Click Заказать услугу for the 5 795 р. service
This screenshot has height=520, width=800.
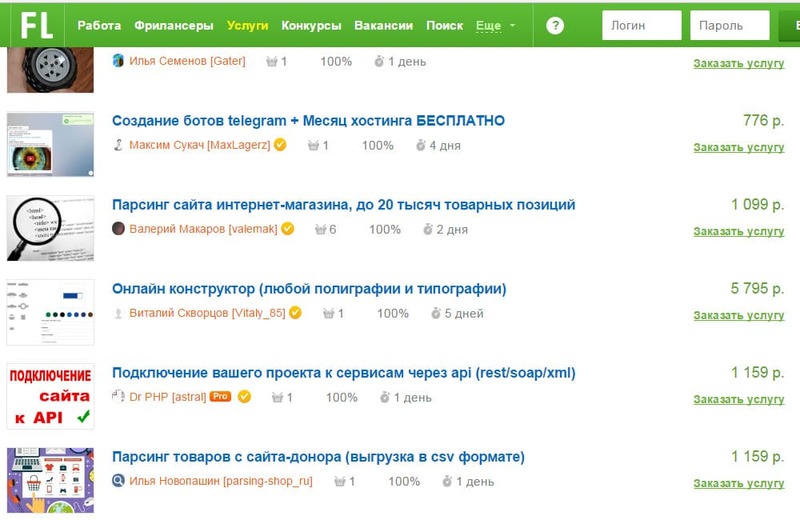coord(738,315)
